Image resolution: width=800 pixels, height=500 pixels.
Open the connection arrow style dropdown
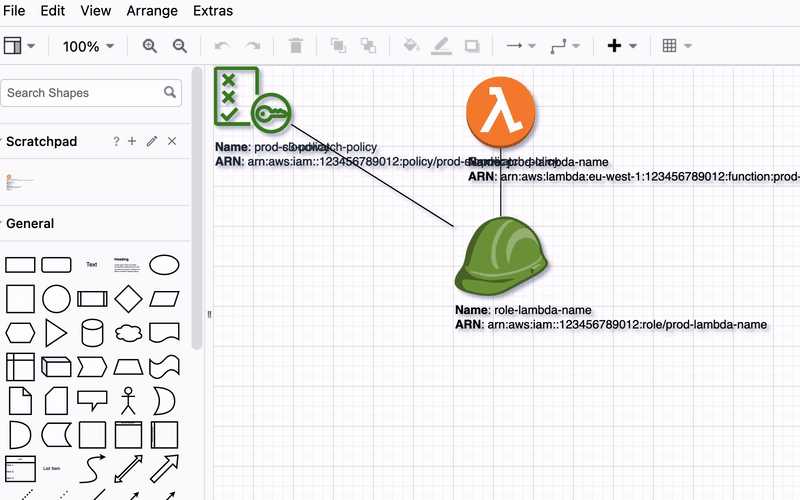pos(520,46)
